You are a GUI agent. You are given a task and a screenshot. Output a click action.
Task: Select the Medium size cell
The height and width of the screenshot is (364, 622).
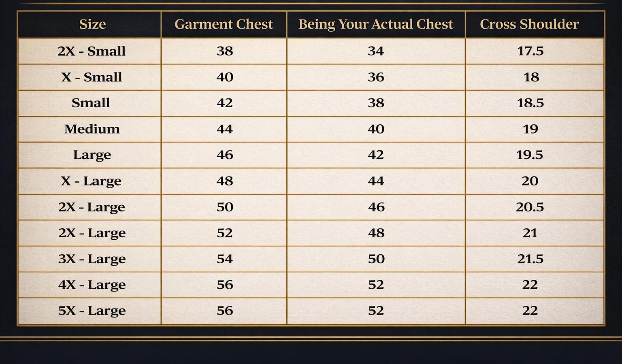click(92, 129)
